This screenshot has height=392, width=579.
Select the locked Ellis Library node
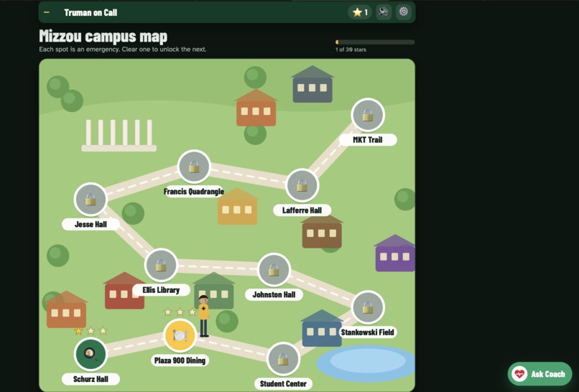(161, 265)
